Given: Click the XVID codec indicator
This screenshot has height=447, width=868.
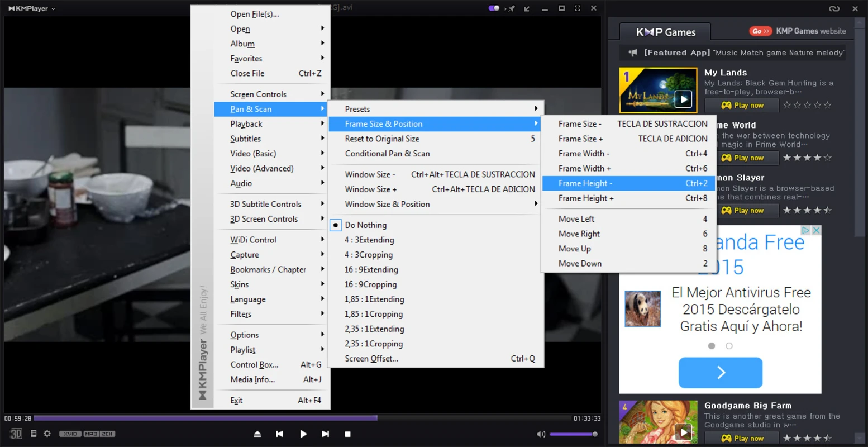Looking at the screenshot, I should click(x=70, y=434).
